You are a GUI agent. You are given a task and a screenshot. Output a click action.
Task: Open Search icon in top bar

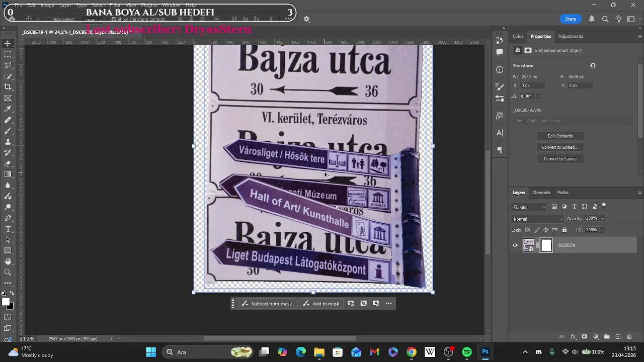pyautogui.click(x=605, y=19)
